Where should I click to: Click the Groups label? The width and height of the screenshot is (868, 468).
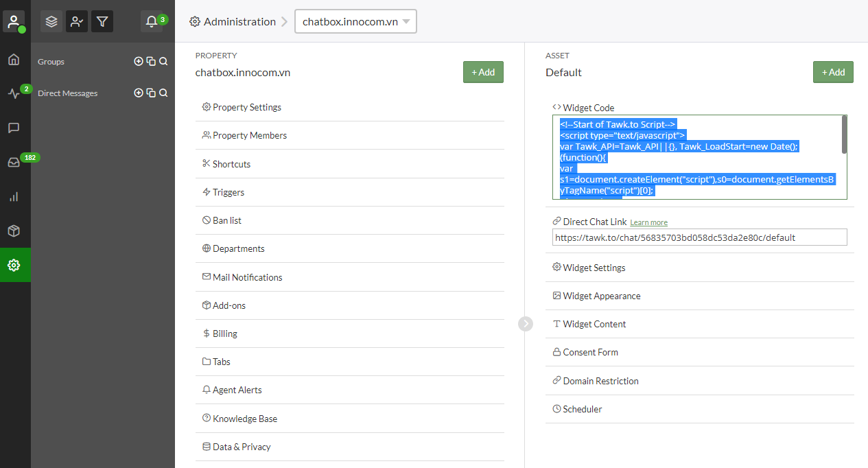[51, 62]
